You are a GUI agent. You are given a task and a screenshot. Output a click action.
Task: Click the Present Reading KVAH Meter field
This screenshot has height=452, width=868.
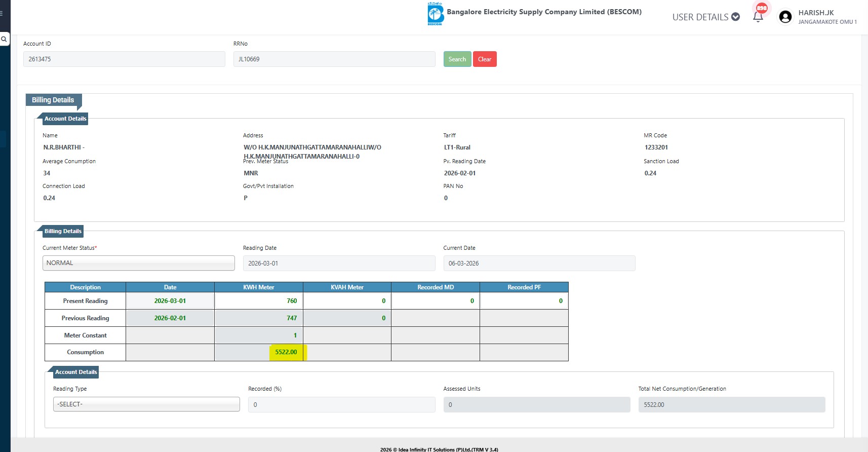tap(347, 301)
